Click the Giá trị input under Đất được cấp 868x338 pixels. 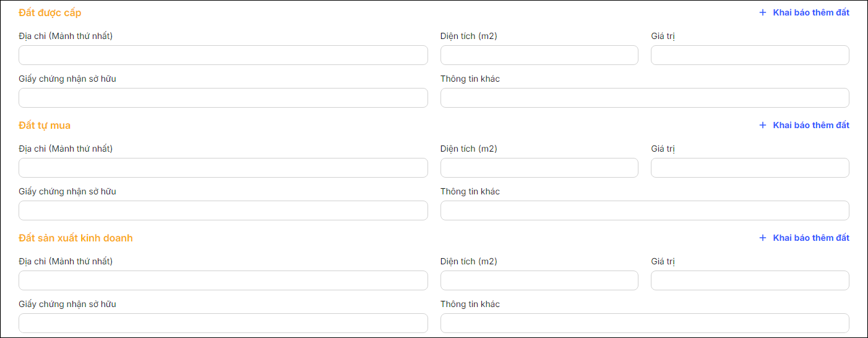click(x=750, y=55)
